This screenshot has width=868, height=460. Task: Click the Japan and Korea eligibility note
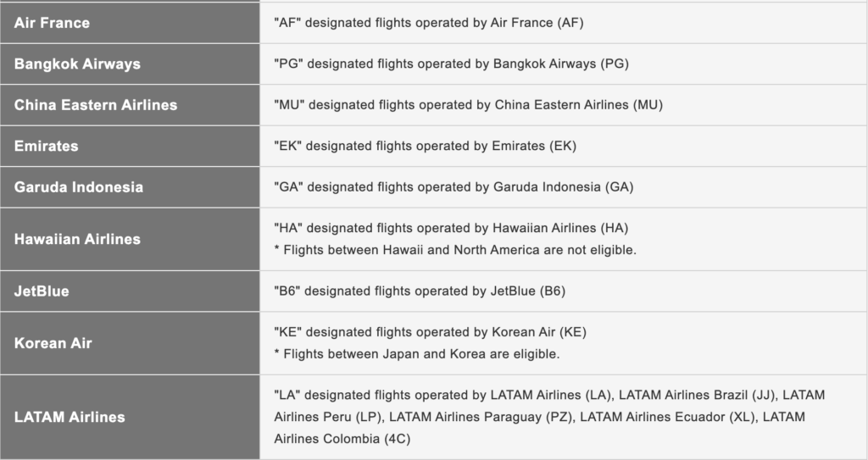point(417,353)
